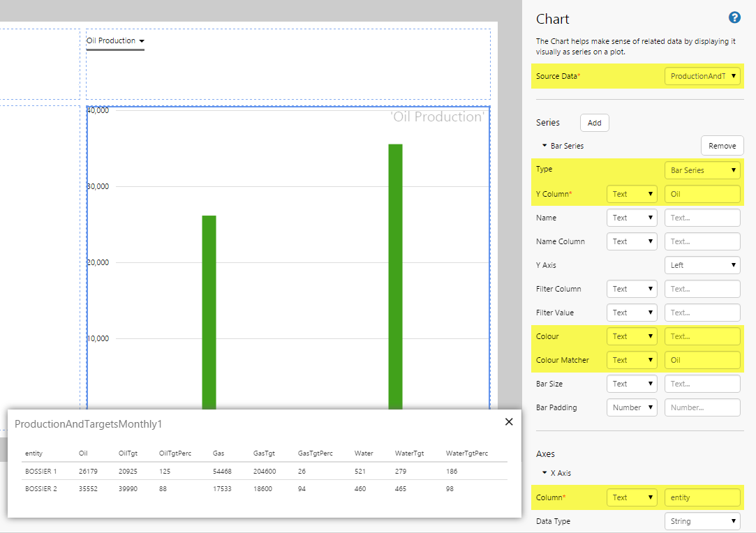The width and height of the screenshot is (756, 533).
Task: Close the ProductionAndTargetsMonthly1 data popup
Action: pyautogui.click(x=509, y=421)
